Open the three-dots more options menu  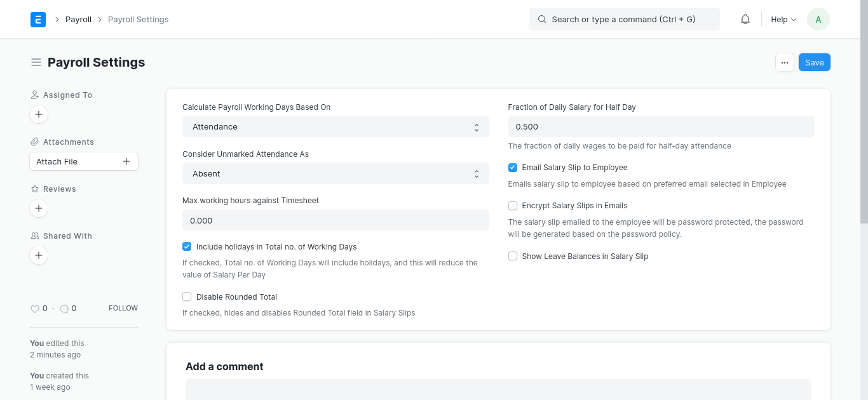pyautogui.click(x=785, y=62)
